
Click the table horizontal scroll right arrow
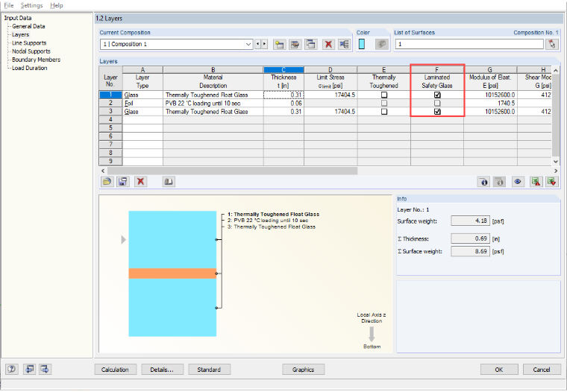tap(556, 171)
